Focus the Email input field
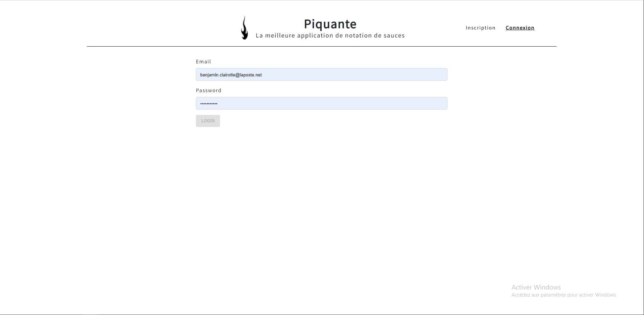Image resolution: width=644 pixels, height=315 pixels. (x=321, y=74)
